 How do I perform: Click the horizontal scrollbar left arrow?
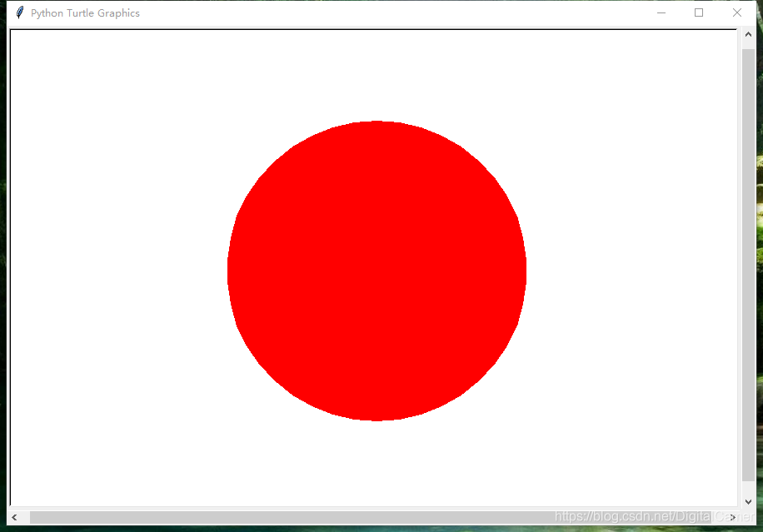[15, 517]
